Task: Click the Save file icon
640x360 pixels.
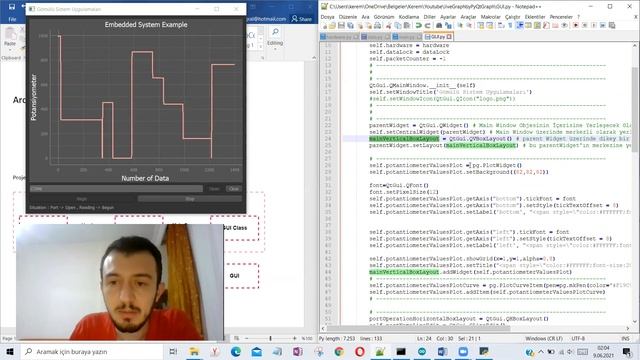Action: point(341,25)
